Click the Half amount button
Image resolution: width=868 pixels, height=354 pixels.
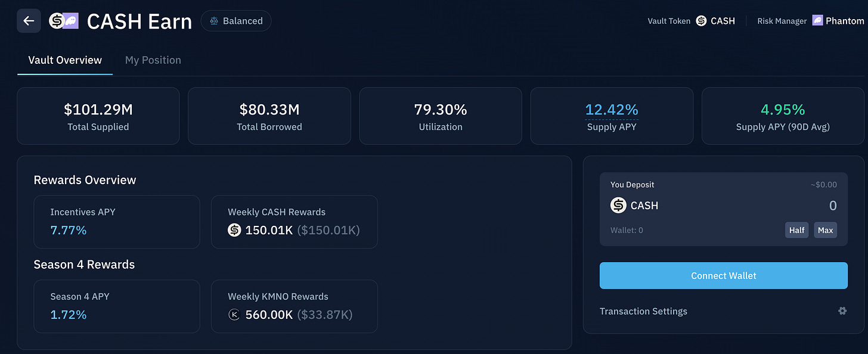click(x=797, y=230)
